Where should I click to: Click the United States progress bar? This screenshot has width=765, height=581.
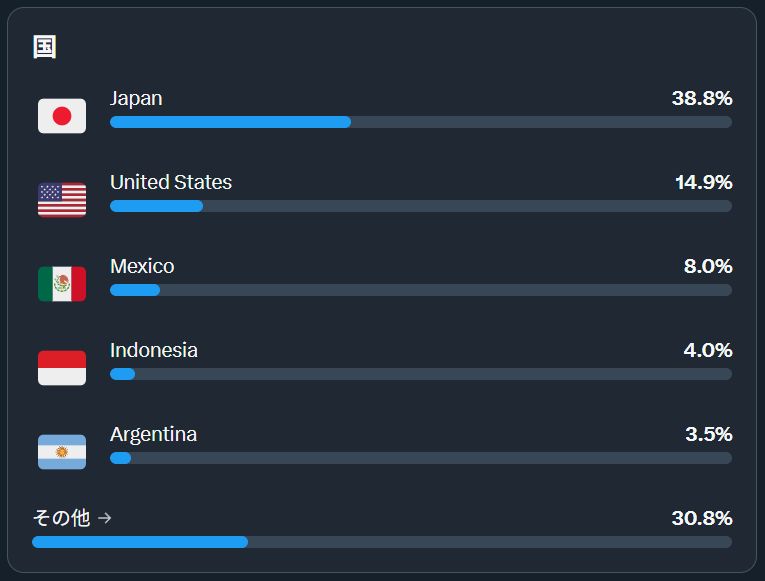(420, 206)
